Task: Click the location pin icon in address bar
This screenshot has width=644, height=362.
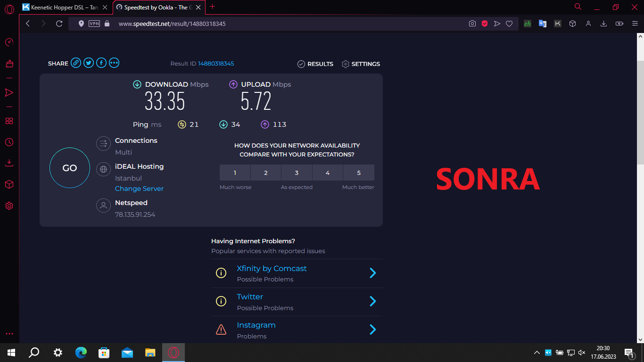Action: 81,24
